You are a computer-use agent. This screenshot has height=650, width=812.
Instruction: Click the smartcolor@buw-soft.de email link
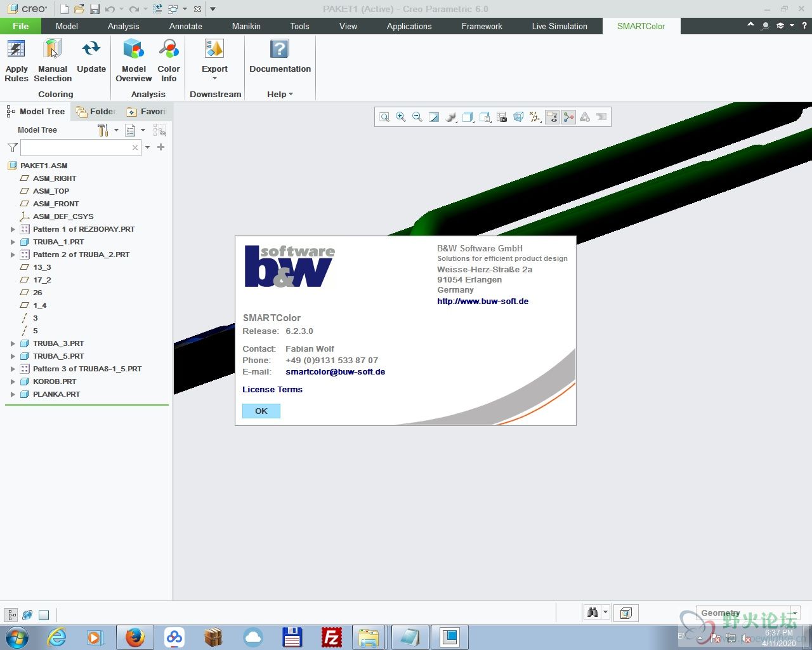click(335, 372)
